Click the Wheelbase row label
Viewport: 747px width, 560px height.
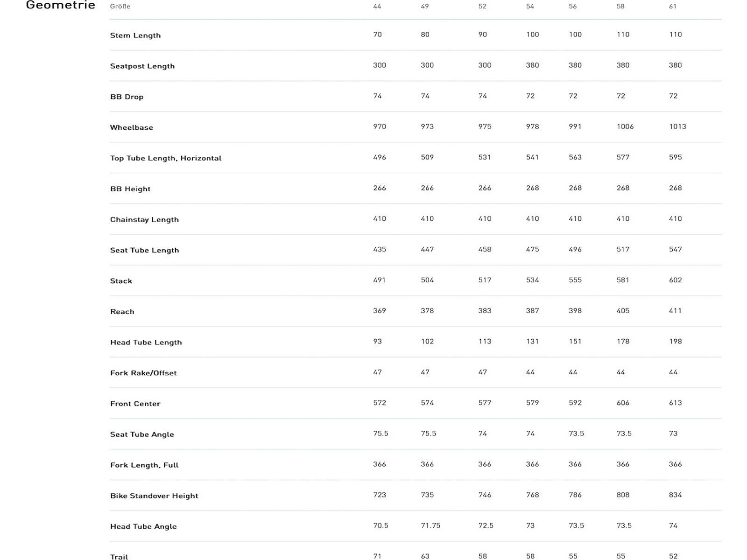click(x=132, y=127)
